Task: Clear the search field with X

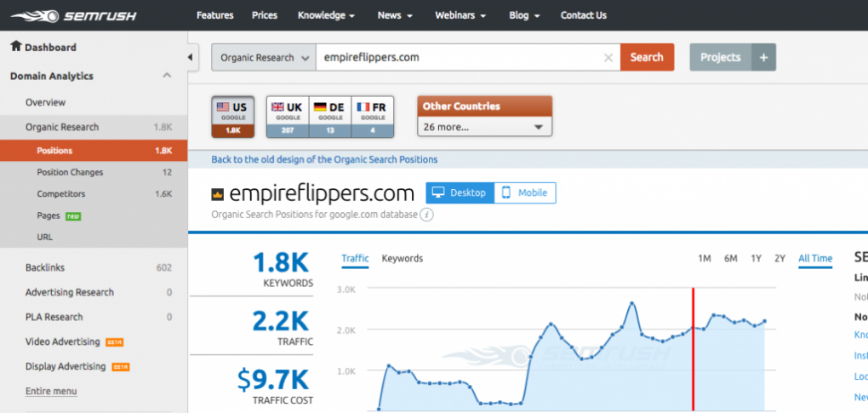Action: point(608,58)
